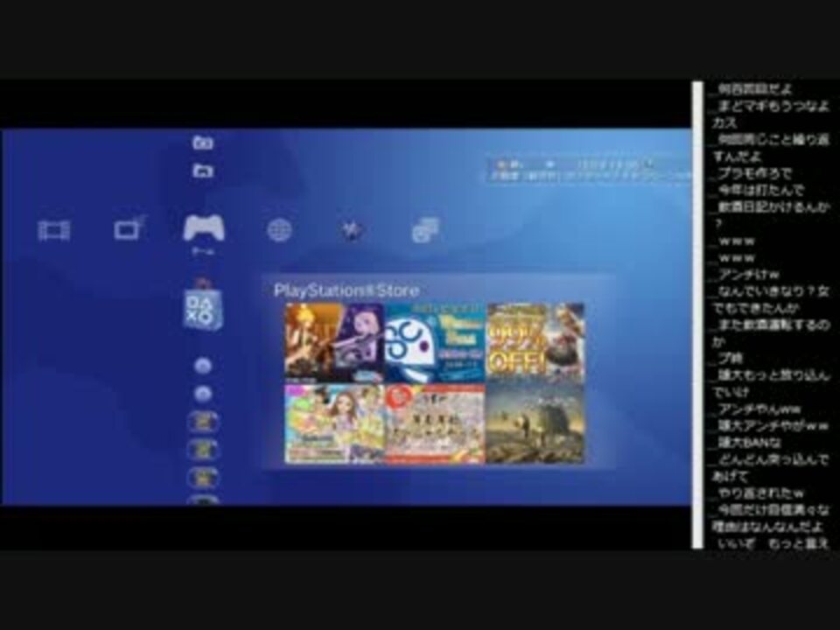Viewport: 840px width, 630px height.
Task: Open the second folder icon above Game
Action: [202, 171]
